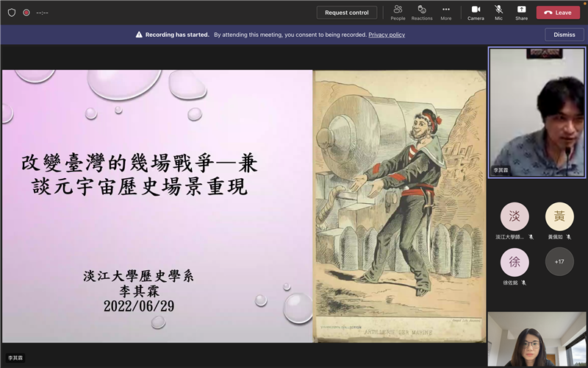
Task: Turn on the Camera
Action: coord(476,12)
